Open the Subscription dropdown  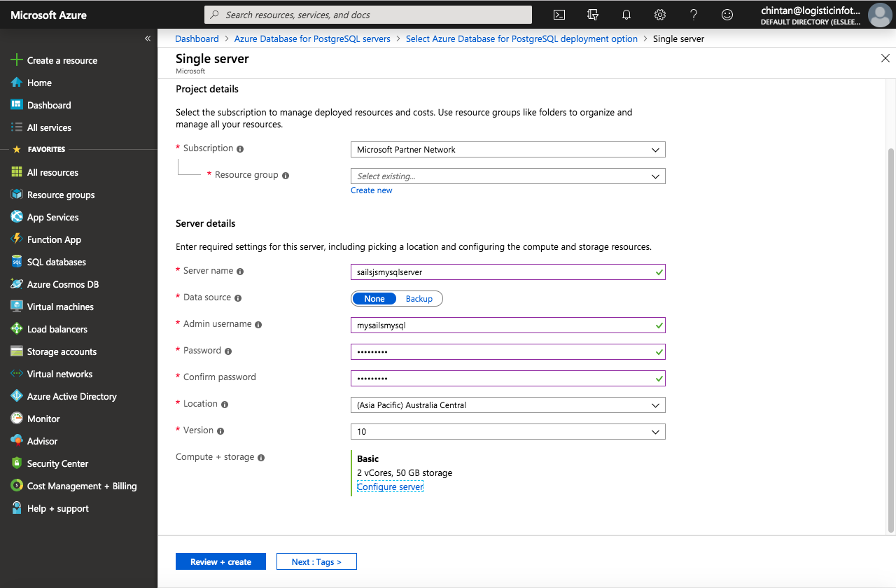507,149
